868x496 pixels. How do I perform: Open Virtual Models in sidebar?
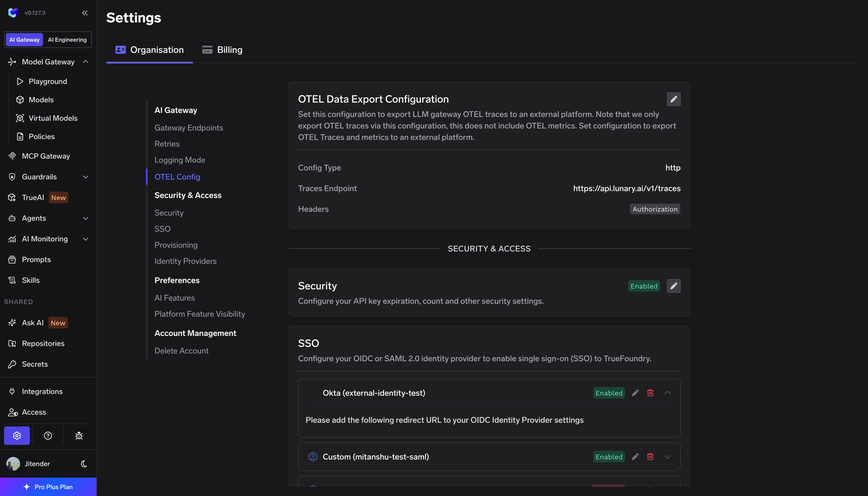53,118
